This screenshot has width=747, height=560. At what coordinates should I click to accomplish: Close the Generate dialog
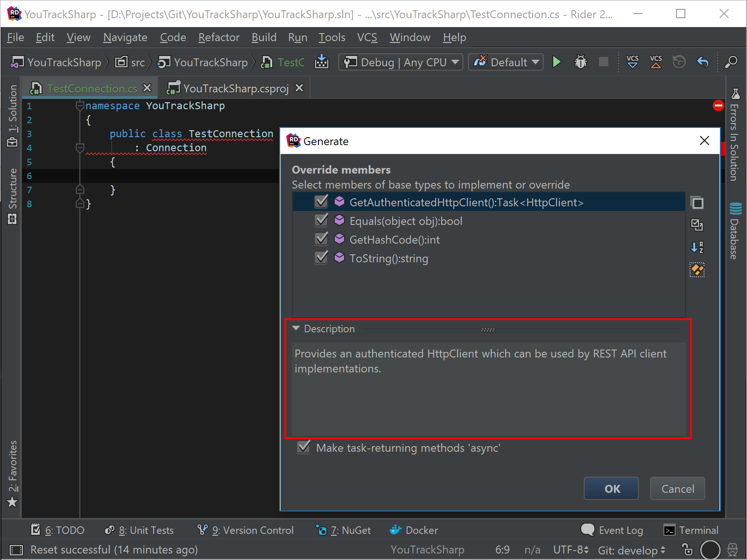pyautogui.click(x=705, y=140)
